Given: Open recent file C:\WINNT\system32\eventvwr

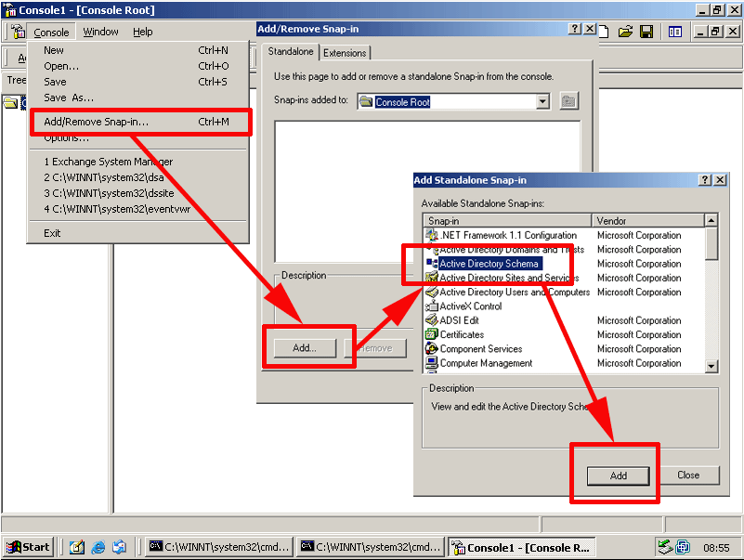Looking at the screenshot, I should (x=137, y=209).
